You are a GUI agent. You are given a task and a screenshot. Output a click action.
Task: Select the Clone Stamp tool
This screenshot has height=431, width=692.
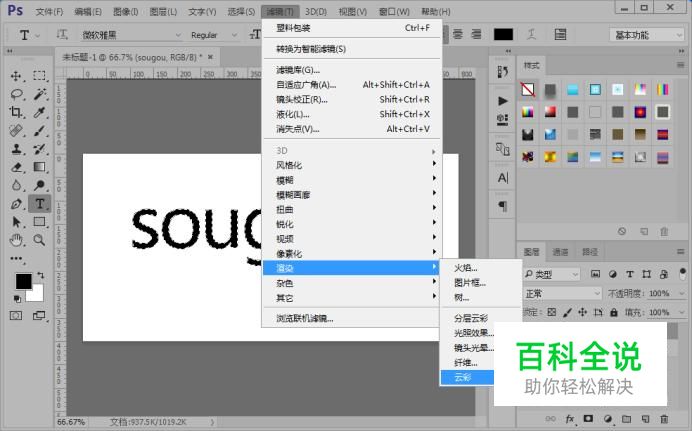pyautogui.click(x=16, y=149)
